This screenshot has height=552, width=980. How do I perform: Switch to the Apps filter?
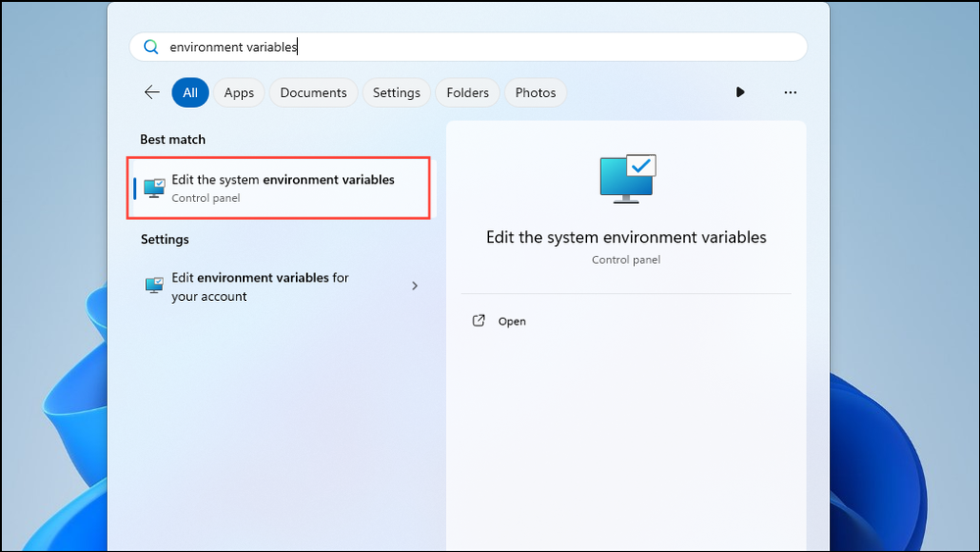click(239, 92)
